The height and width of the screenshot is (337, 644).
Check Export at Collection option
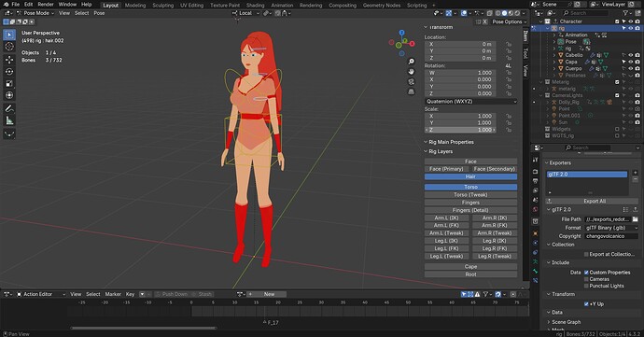pos(586,254)
